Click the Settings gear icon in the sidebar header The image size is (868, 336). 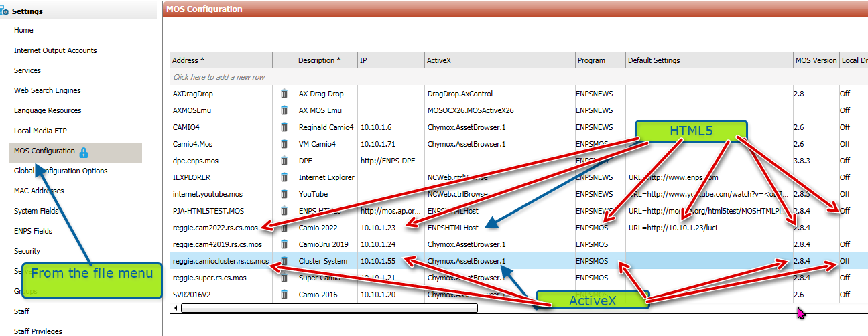pos(5,11)
